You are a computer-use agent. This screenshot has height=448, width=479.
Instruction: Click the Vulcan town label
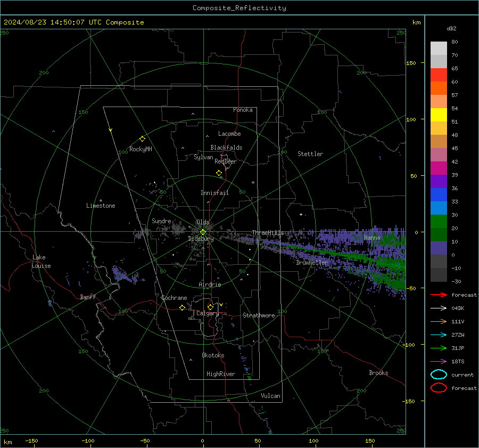[x=271, y=396]
